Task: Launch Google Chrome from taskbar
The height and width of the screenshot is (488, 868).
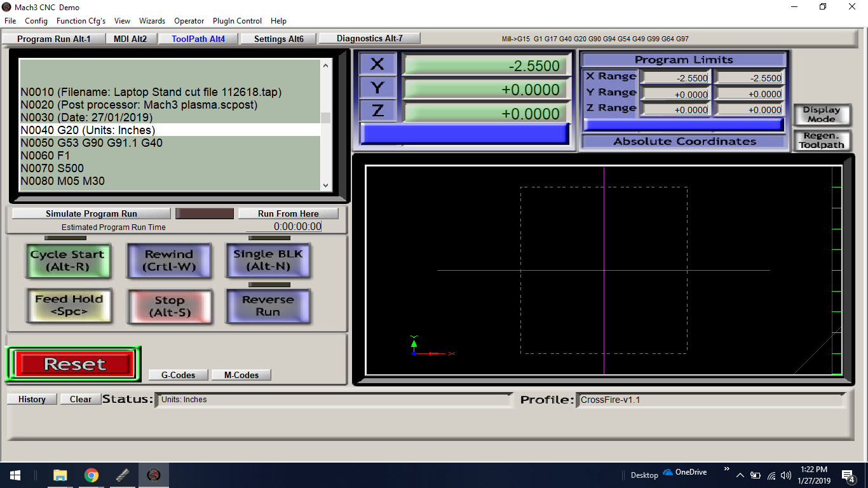Action: pyautogui.click(x=92, y=475)
